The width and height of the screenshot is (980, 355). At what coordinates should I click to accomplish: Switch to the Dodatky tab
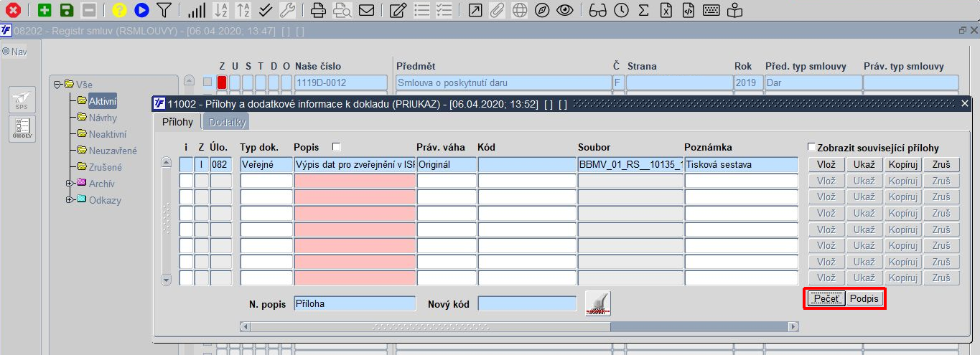pyautogui.click(x=228, y=122)
